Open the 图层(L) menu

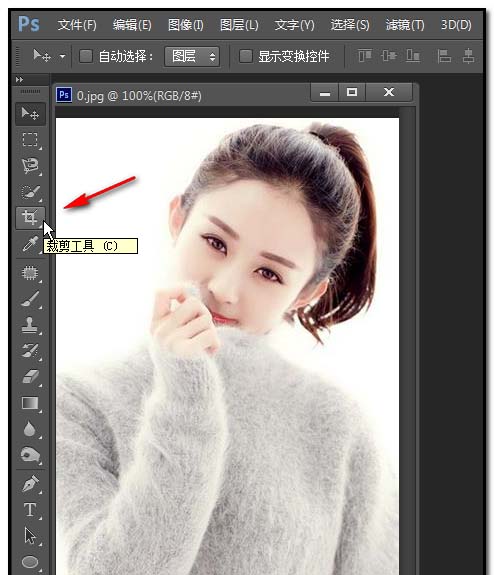[x=239, y=25]
